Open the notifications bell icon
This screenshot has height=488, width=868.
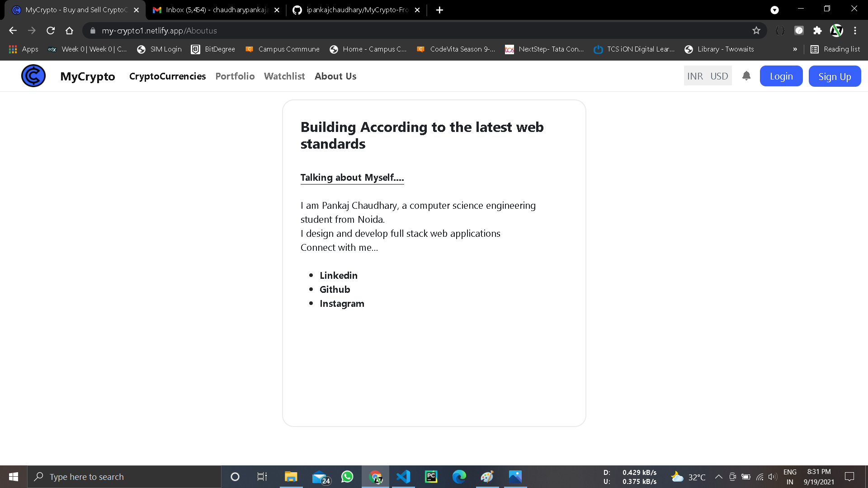coord(746,76)
